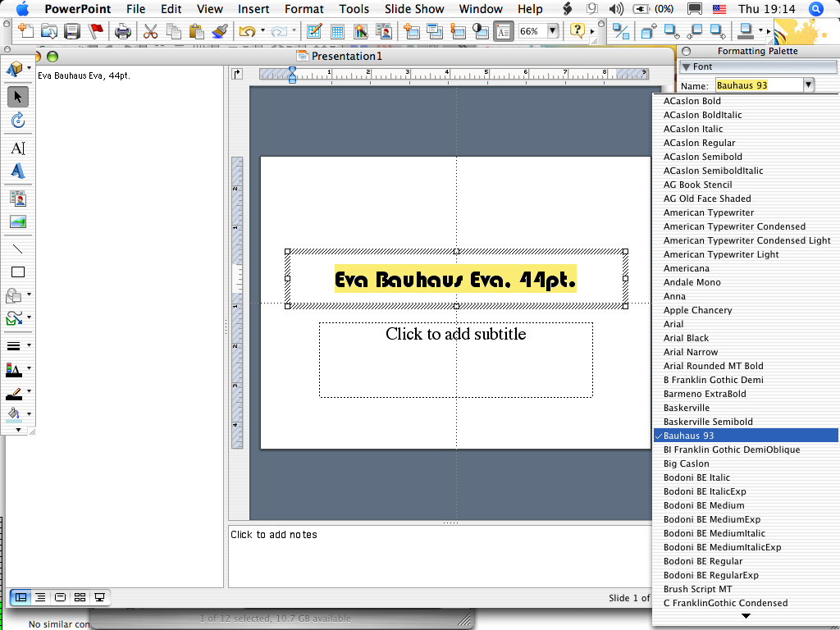Screen dimensions: 840x630
Task: Create a new presentation from toolbar
Action: pyautogui.click(x=25, y=31)
